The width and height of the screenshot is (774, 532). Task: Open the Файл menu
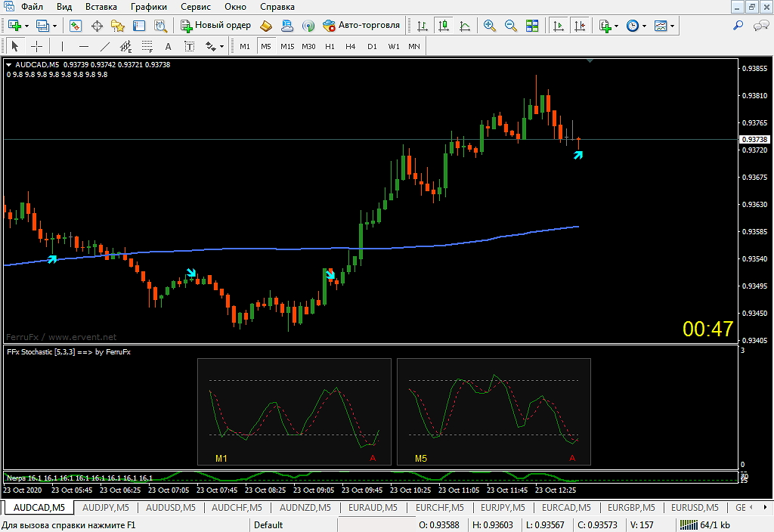(x=32, y=7)
